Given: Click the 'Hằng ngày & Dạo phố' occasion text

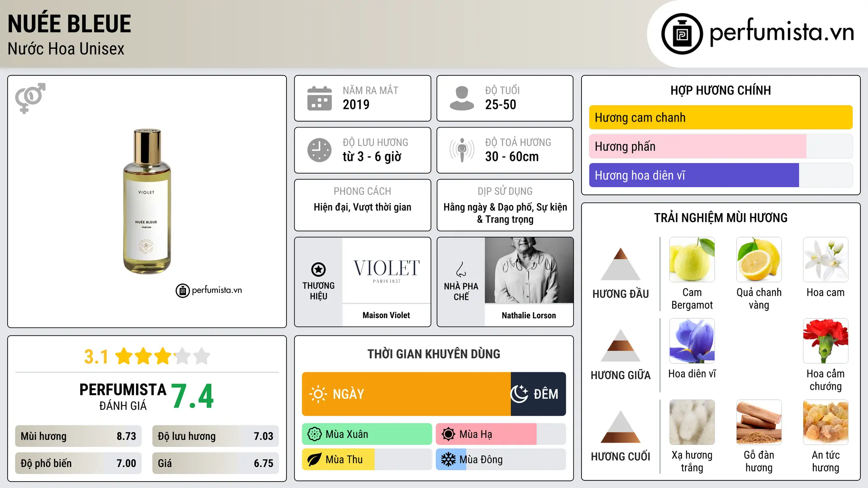Looking at the screenshot, I should coord(505,213).
